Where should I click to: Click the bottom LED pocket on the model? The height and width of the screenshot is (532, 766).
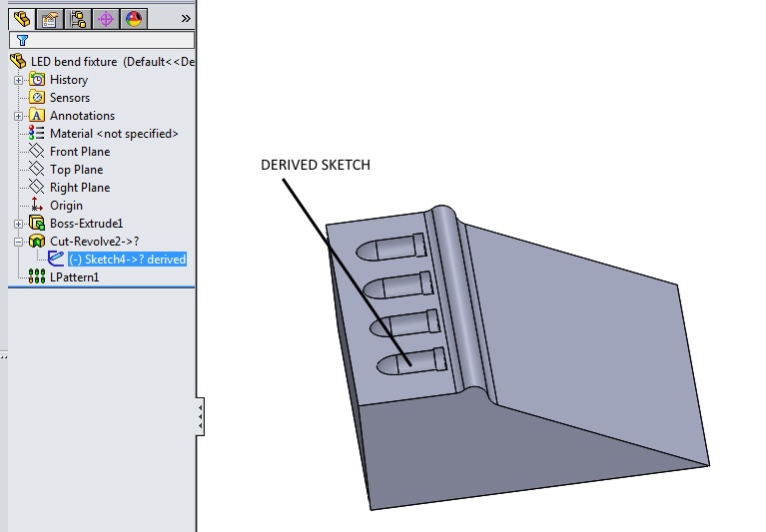pyautogui.click(x=411, y=361)
